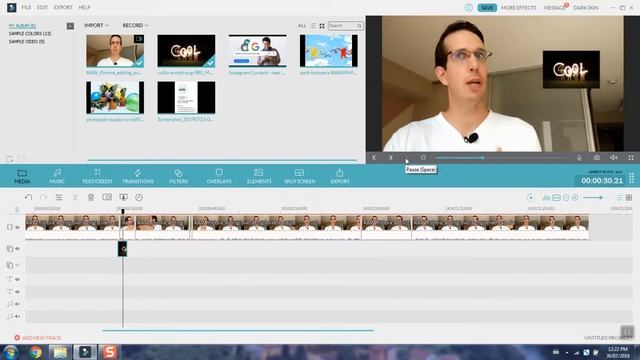Open MESSAGE notifications
The height and width of the screenshot is (360, 640).
[554, 8]
